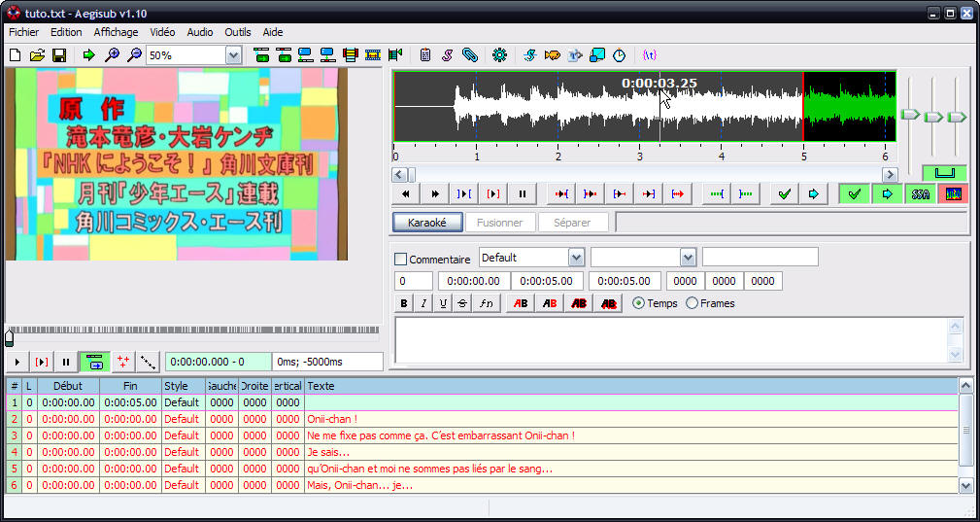Open the Outils menu
This screenshot has height=522, width=980.
coord(238,32)
